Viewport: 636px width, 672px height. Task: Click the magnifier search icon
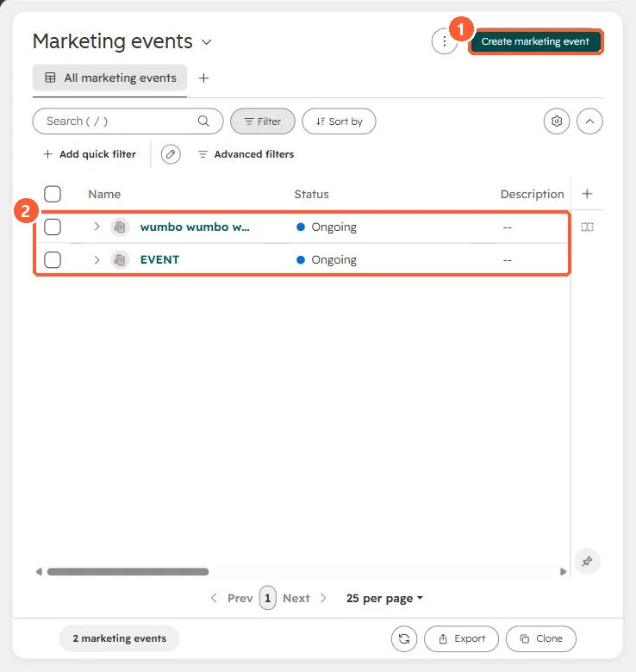click(203, 121)
